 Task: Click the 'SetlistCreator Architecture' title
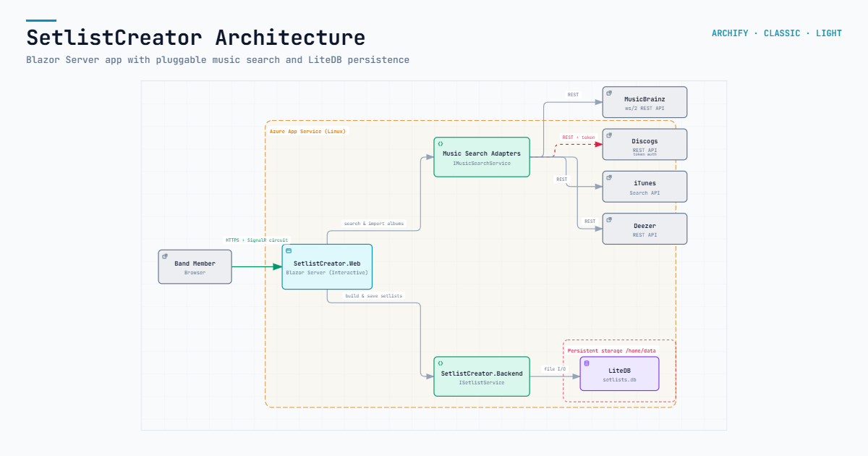(x=196, y=37)
